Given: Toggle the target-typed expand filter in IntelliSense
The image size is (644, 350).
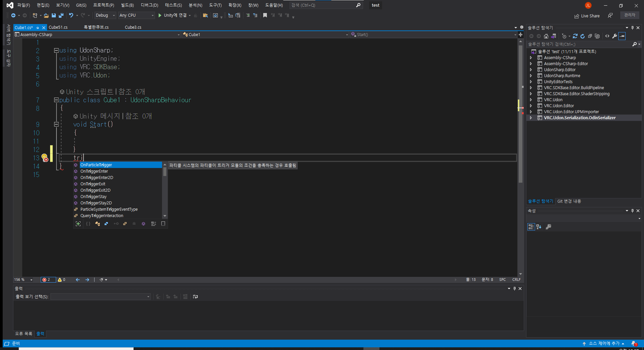Looking at the screenshot, I should click(78, 224).
